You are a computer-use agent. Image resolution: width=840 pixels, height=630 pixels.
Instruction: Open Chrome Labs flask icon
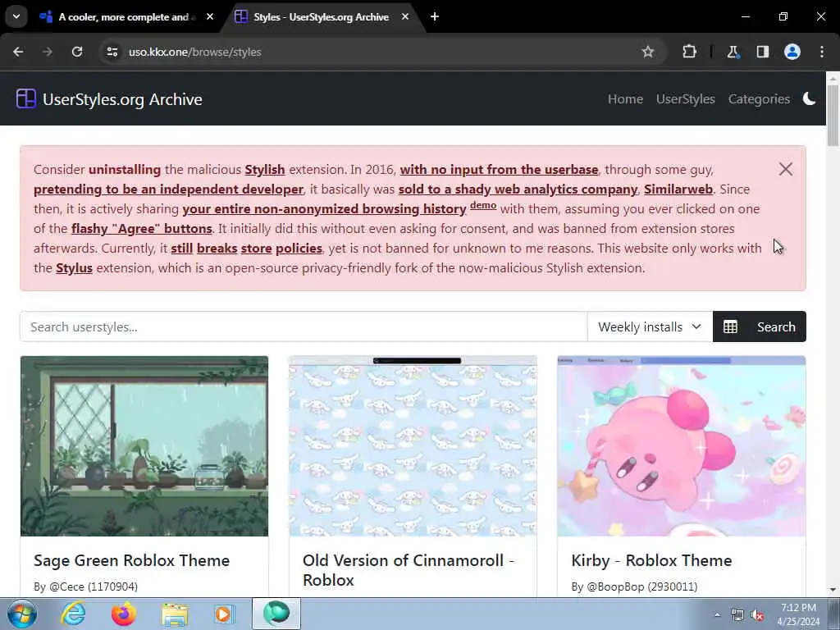coord(733,52)
